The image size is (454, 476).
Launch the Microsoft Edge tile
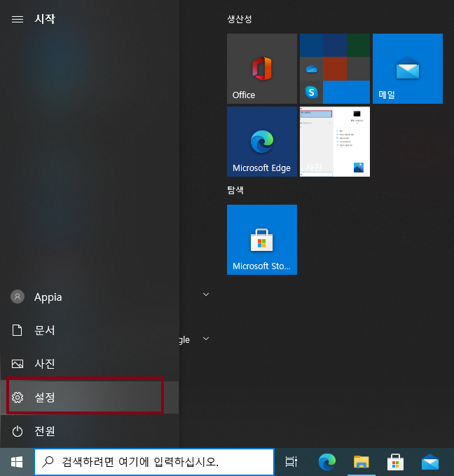coord(262,142)
